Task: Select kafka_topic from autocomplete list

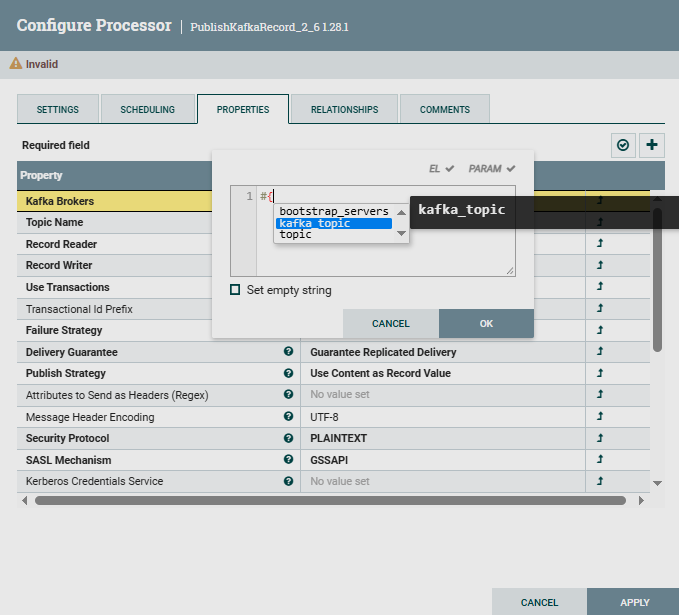Action: (x=334, y=223)
